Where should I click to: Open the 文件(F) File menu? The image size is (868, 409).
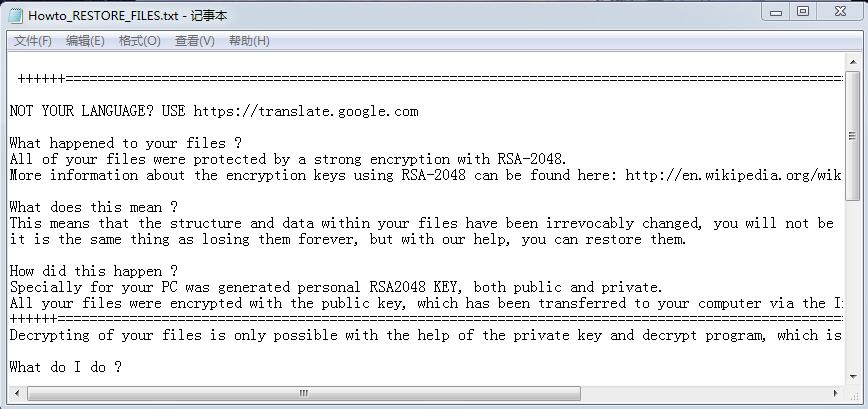click(x=32, y=41)
